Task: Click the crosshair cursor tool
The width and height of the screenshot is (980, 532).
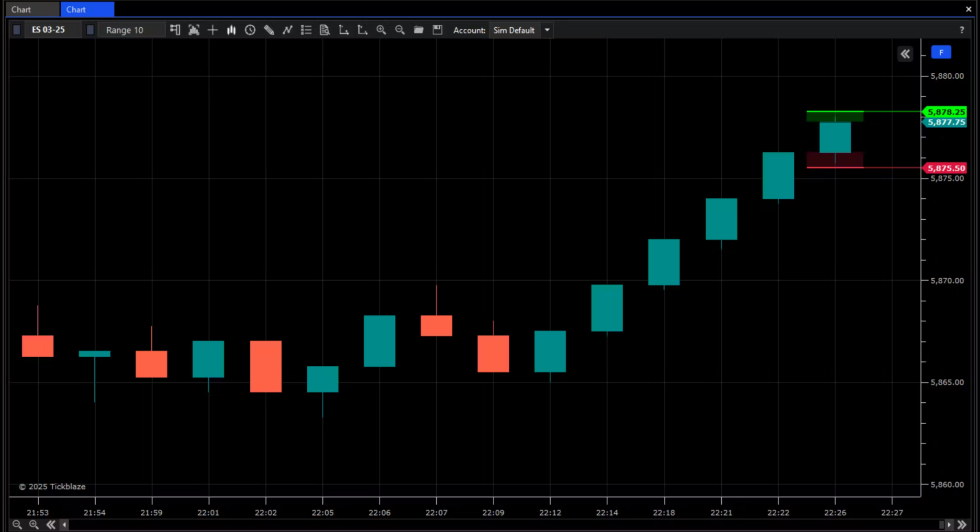Action: [x=212, y=30]
